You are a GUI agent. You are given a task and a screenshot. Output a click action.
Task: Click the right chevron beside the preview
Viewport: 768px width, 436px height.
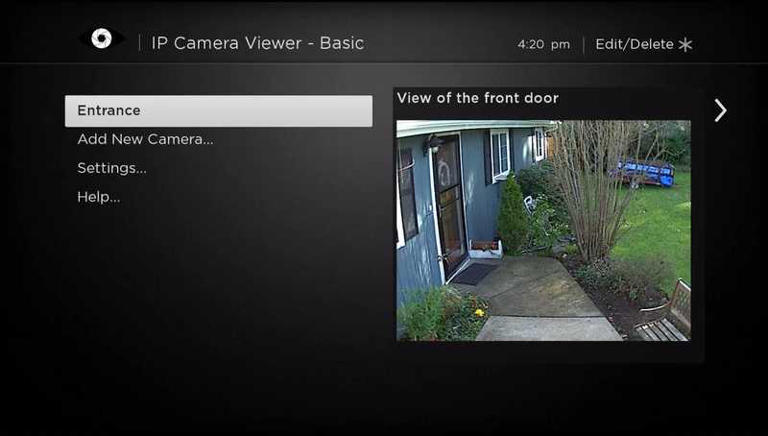[x=720, y=110]
